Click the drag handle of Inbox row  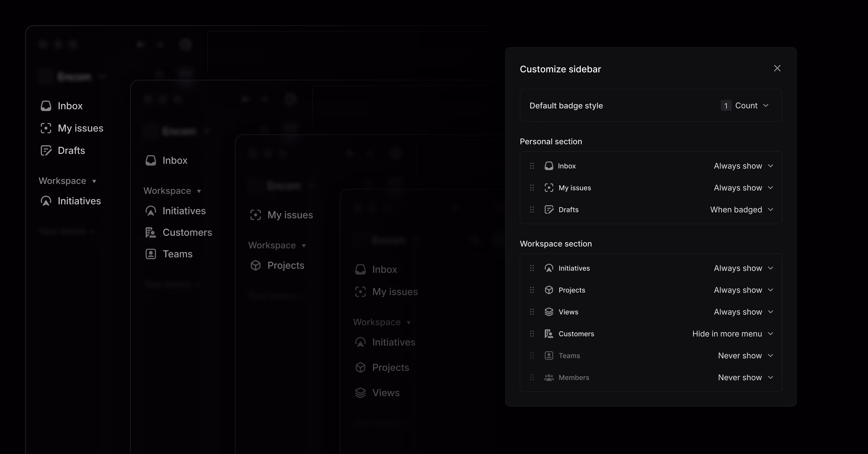532,166
